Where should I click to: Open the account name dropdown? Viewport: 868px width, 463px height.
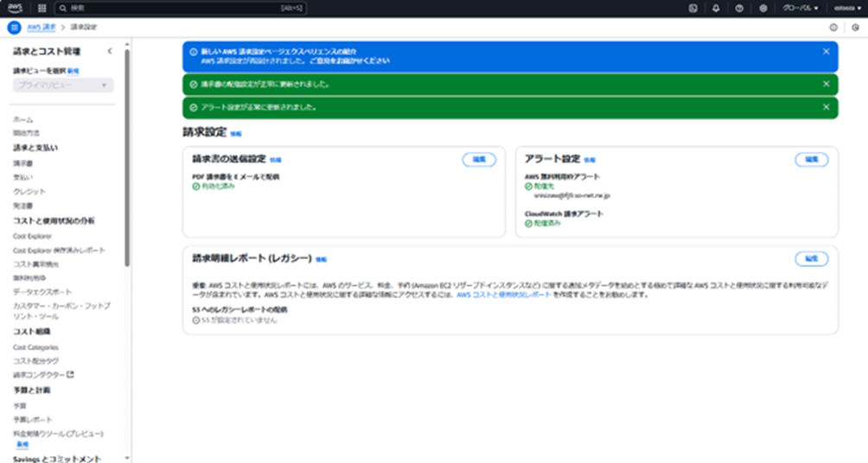pyautogui.click(x=847, y=9)
